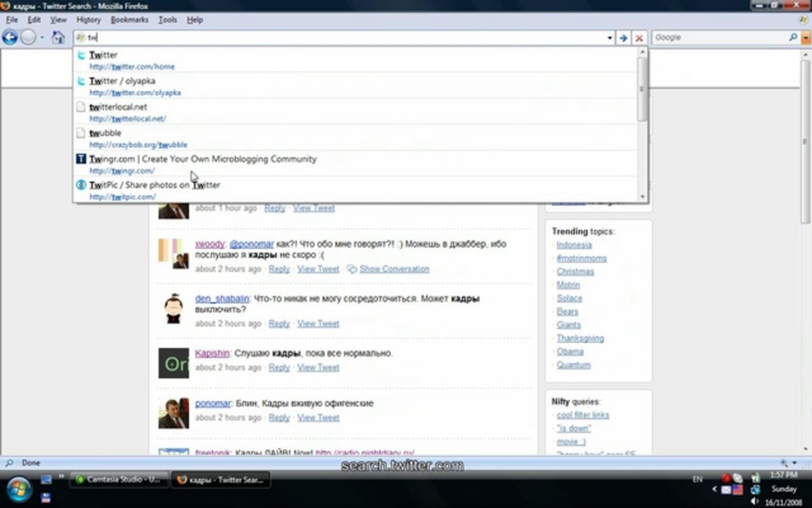Screen dimensions: 812x508
Task: Open the Solace trending topic
Action: point(569,298)
